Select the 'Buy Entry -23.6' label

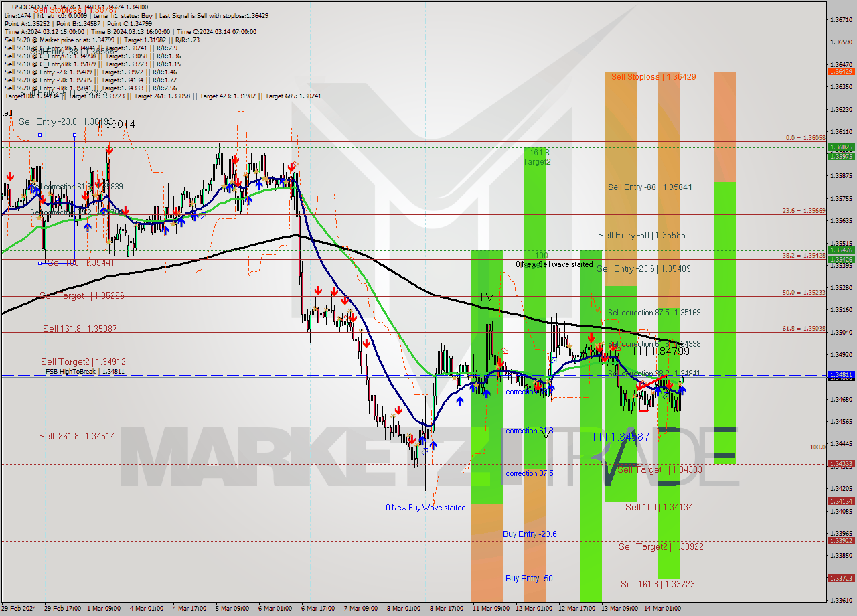tap(530, 534)
